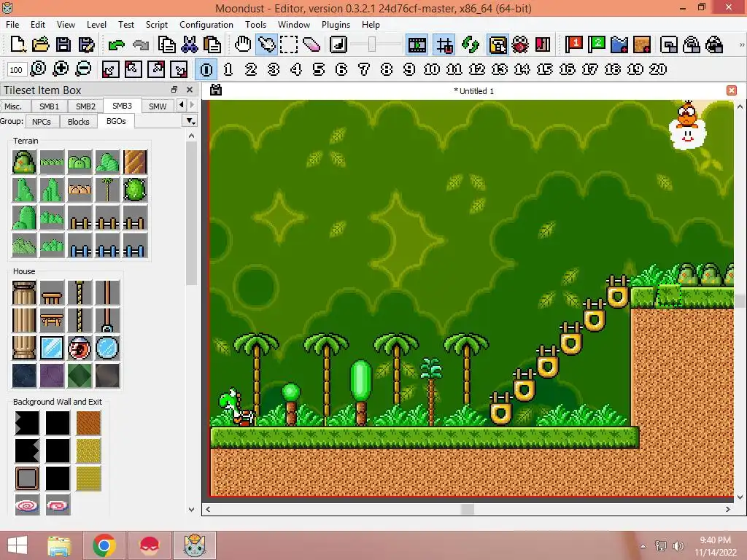This screenshot has height=560, width=747.
Task: Open the group dropdown arrow beside BGOs
Action: pyautogui.click(x=190, y=122)
